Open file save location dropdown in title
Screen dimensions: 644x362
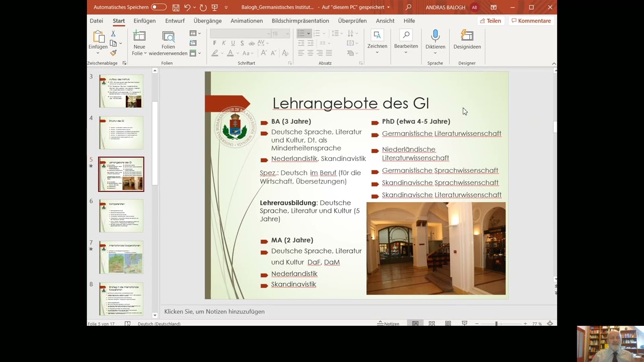[x=388, y=8]
